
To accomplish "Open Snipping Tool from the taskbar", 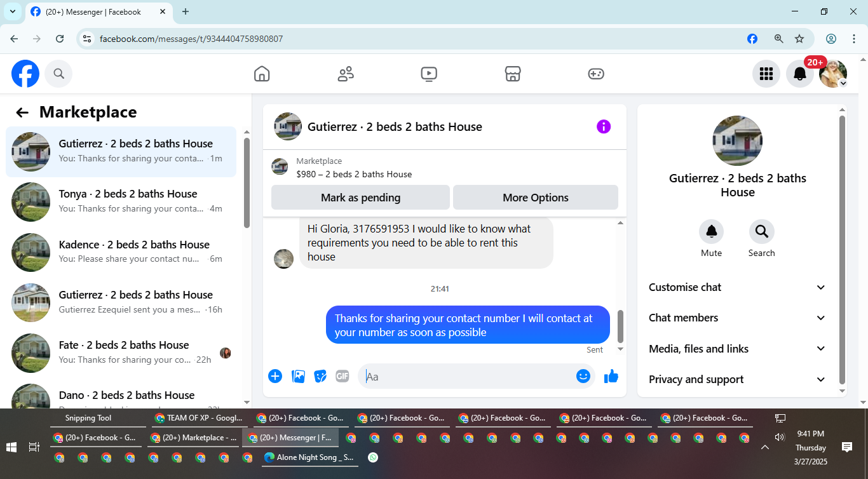I will [x=98, y=418].
